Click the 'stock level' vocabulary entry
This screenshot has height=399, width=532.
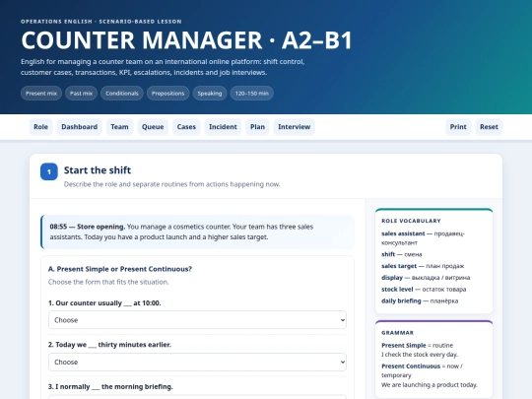tap(424, 290)
